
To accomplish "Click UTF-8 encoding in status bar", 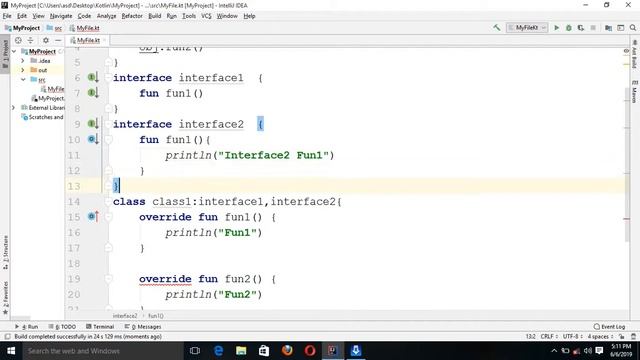I will click(572, 337).
